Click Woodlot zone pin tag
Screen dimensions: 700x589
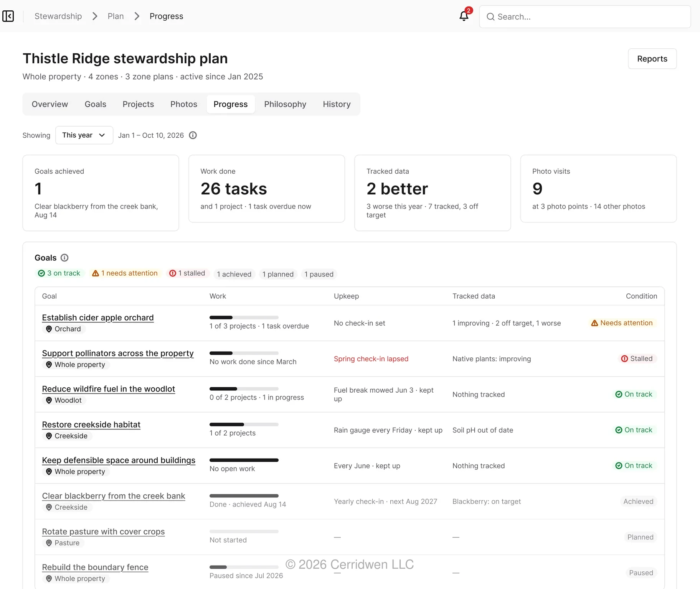tap(64, 400)
